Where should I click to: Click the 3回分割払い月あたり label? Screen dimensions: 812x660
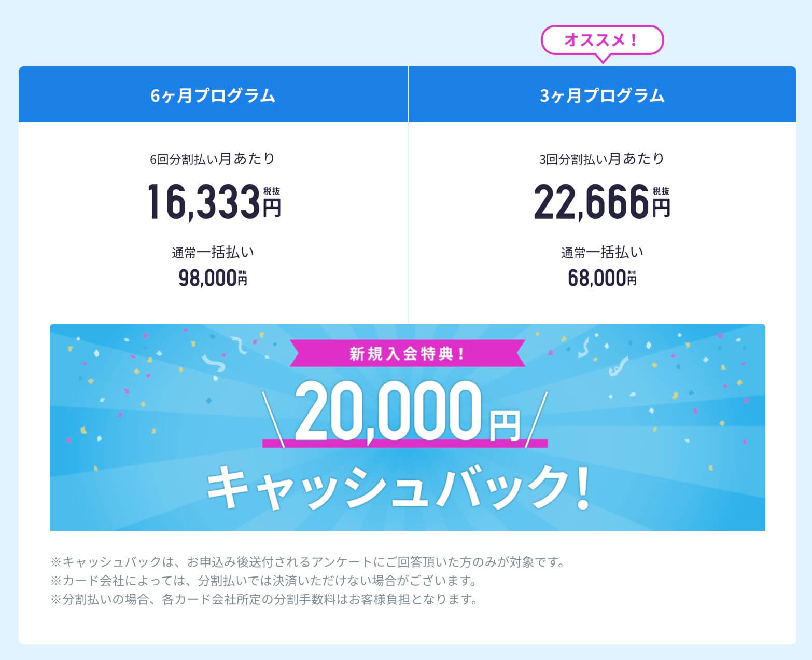(602, 159)
